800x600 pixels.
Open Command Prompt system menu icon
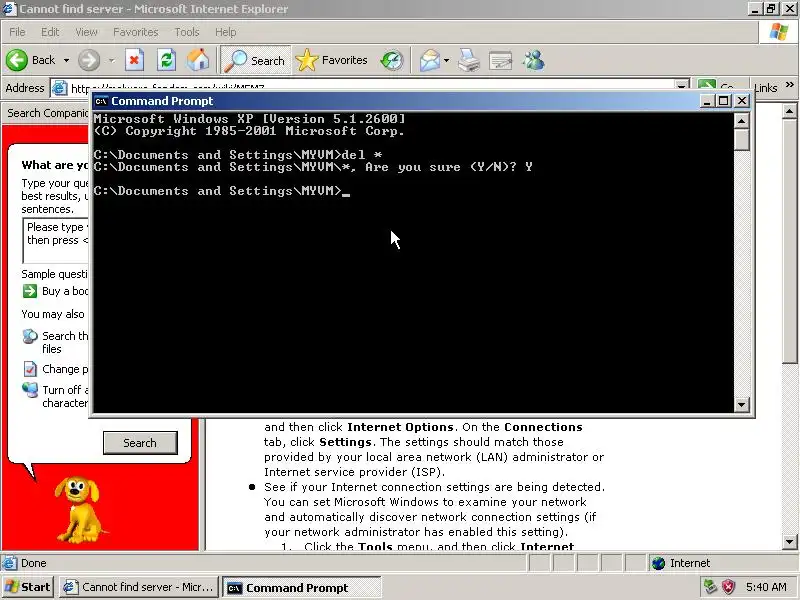tap(101, 101)
